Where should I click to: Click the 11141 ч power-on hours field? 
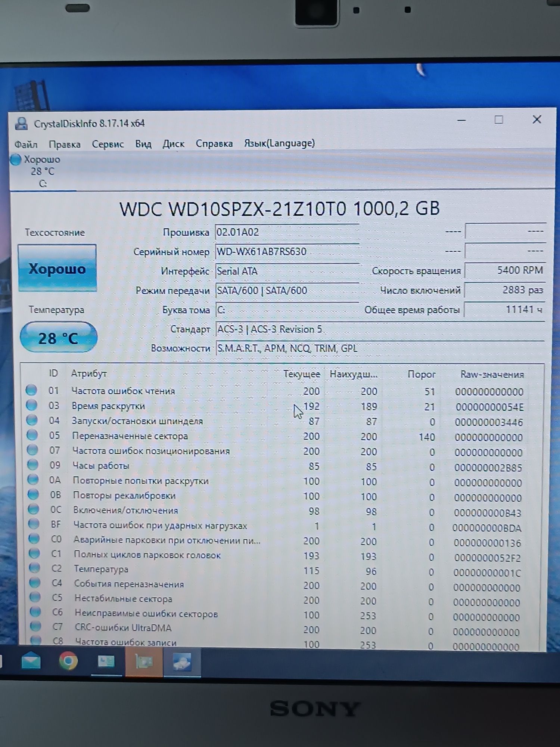tap(504, 309)
